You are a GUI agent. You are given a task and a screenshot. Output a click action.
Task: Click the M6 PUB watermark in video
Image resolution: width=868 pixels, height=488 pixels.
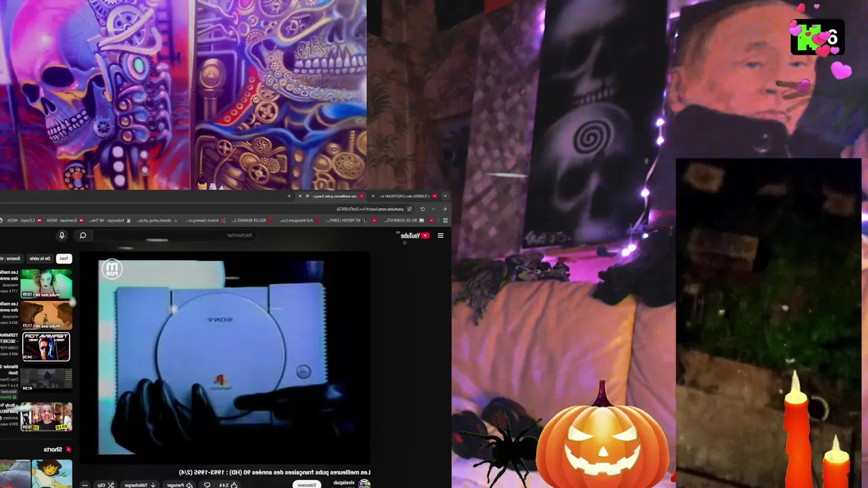tap(112, 270)
